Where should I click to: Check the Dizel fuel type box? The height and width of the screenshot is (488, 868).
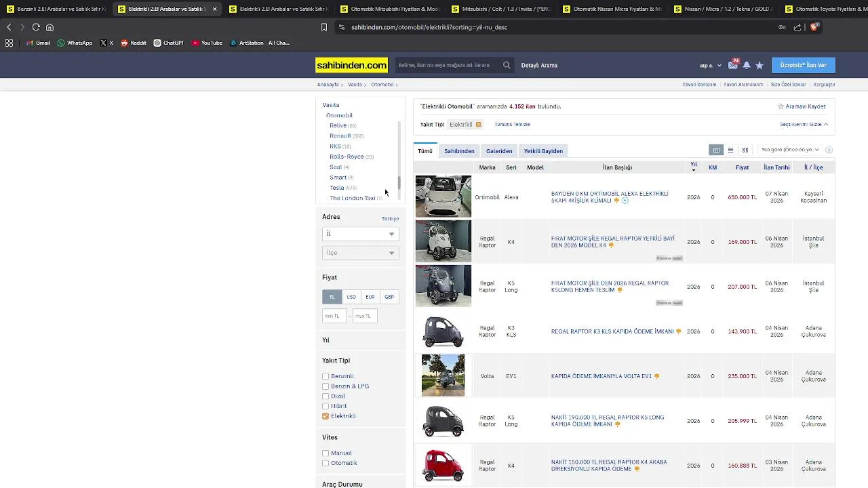point(325,396)
